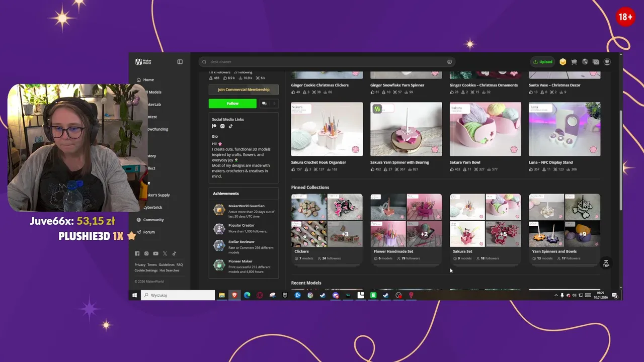The height and width of the screenshot is (362, 644).
Task: Click the green Follow button
Action: (x=232, y=104)
